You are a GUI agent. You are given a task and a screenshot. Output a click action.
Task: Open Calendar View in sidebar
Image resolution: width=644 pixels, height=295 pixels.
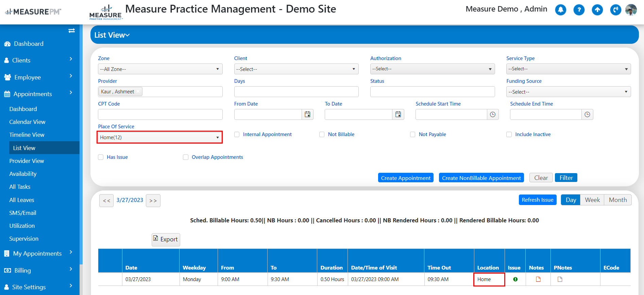pos(27,122)
